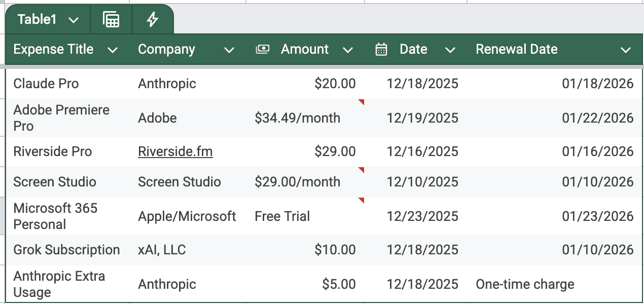Select the Expense Title header label
This screenshot has height=304, width=644.
point(53,49)
